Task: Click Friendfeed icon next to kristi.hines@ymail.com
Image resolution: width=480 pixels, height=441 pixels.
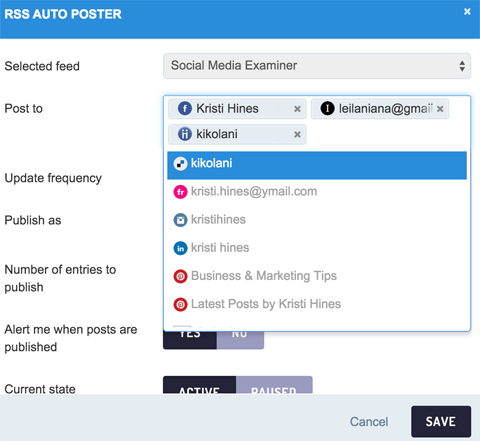Action: click(180, 192)
